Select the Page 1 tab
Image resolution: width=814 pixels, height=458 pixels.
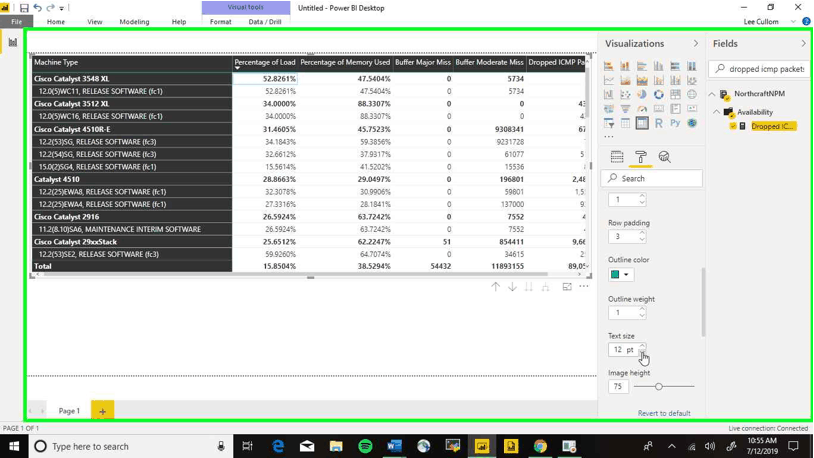click(x=69, y=411)
